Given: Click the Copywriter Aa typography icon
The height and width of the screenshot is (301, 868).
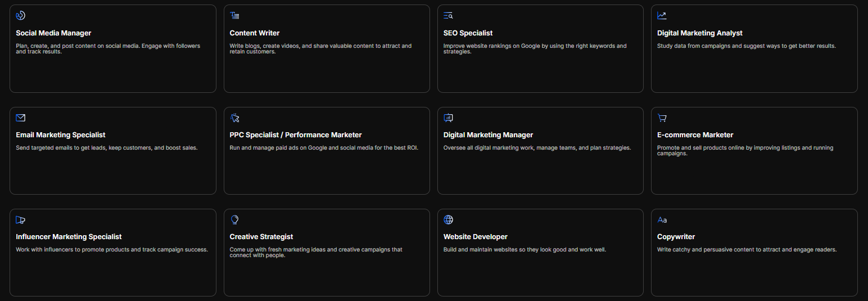Looking at the screenshot, I should tap(662, 220).
